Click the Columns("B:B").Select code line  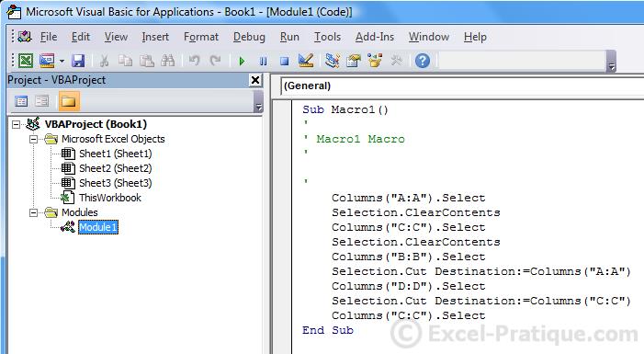click(x=409, y=257)
